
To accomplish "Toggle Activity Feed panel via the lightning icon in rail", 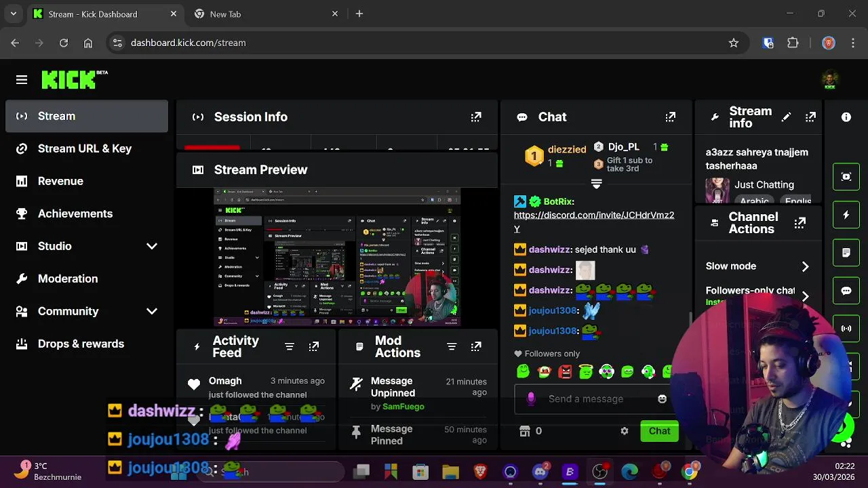I will click(x=846, y=215).
